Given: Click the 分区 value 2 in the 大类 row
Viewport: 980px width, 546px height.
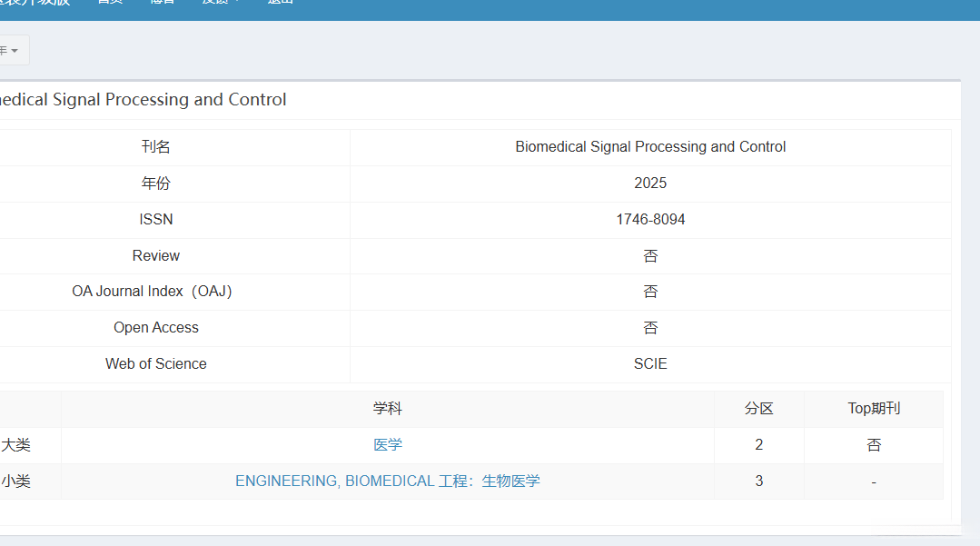Looking at the screenshot, I should click(x=758, y=445).
